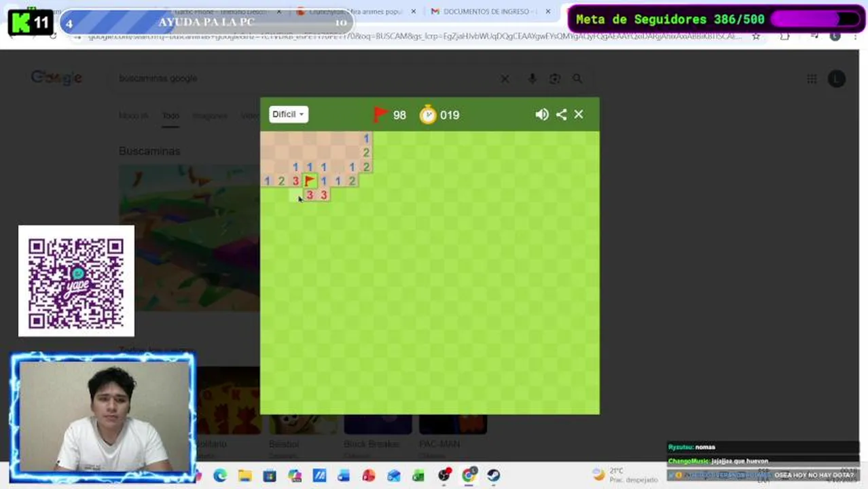The width and height of the screenshot is (868, 489).
Task: Open Microsoft Edge from the taskbar
Action: (x=221, y=475)
